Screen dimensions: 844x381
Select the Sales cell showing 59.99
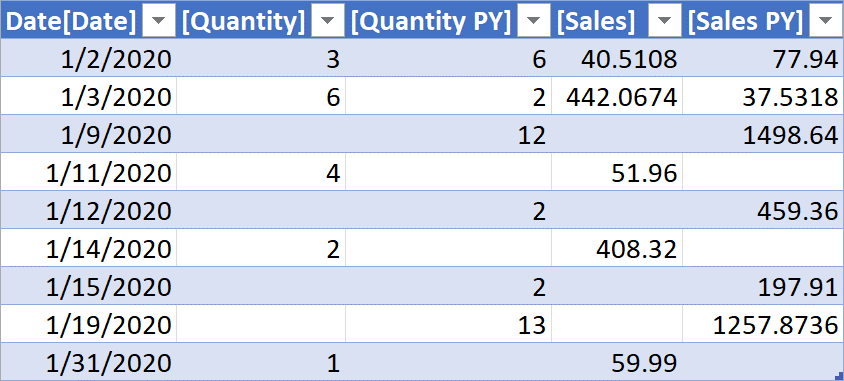point(617,362)
